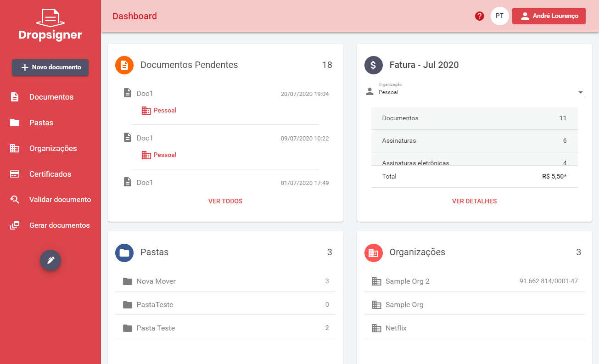599x364 pixels.
Task: Click the dollar sign Fatura icon
Action: click(373, 65)
